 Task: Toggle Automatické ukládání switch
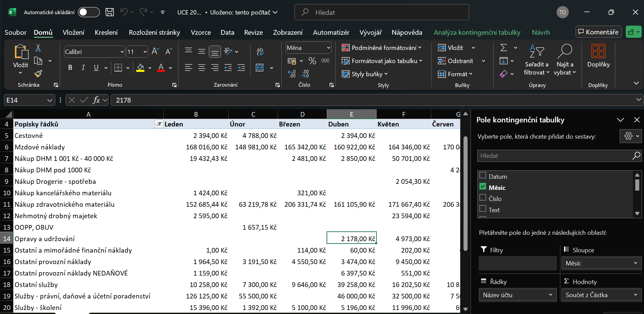point(89,12)
